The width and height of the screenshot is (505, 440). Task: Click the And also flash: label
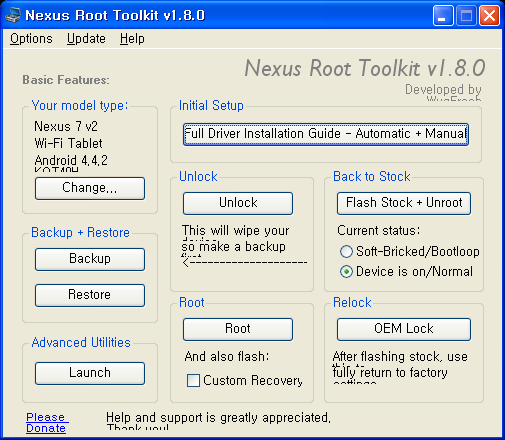pyautogui.click(x=227, y=356)
